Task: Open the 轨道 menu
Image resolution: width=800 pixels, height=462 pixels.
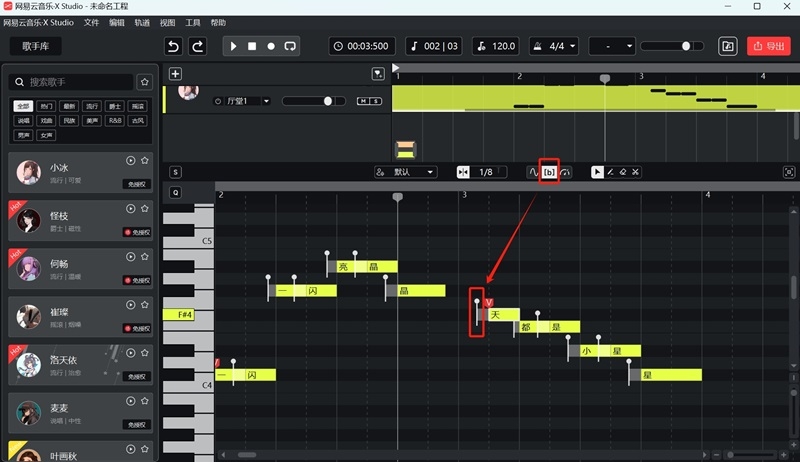Action: [142, 22]
